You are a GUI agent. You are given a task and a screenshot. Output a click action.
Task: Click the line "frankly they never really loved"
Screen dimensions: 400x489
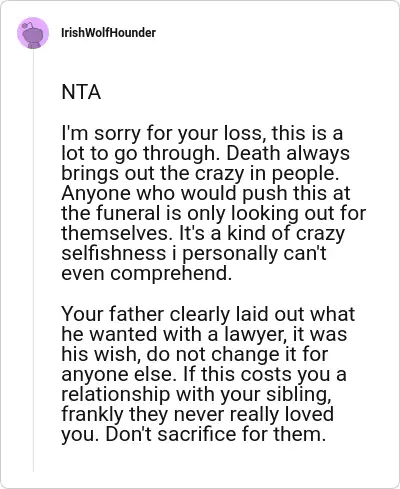pyautogui.click(x=198, y=414)
